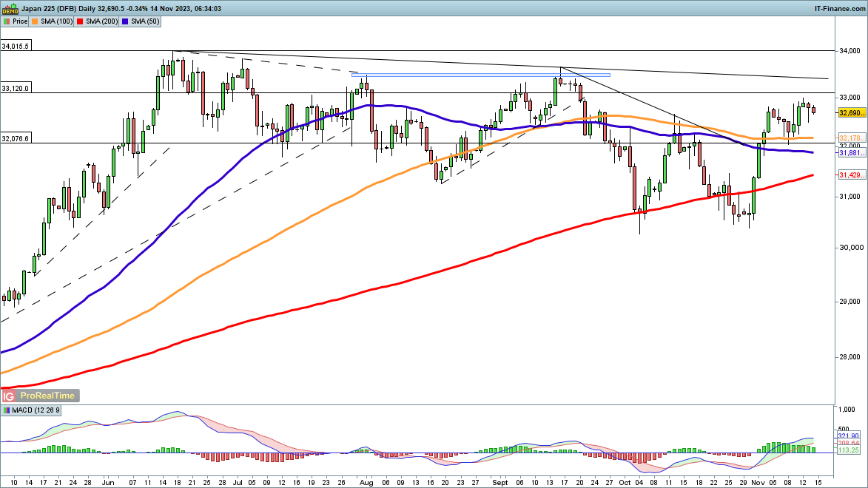The height and width of the screenshot is (488, 868).
Task: Open MACD (12 26 9) indicator label
Action: pos(36,410)
